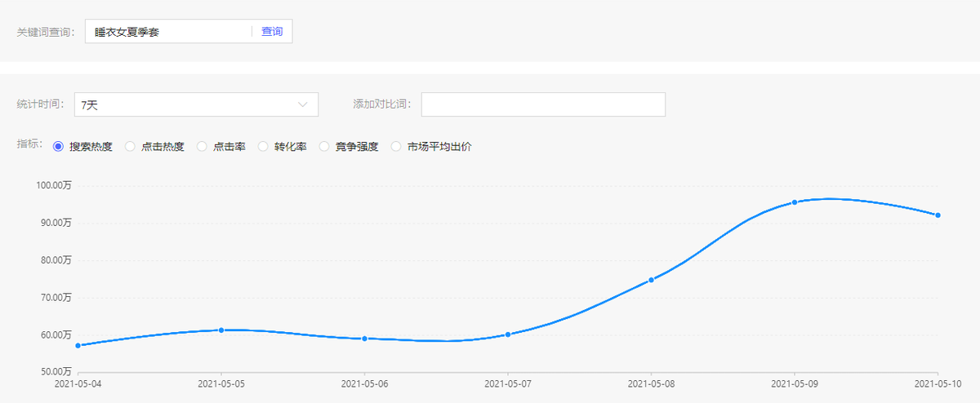
Task: Click the 添加对比词 input field
Action: (x=543, y=104)
